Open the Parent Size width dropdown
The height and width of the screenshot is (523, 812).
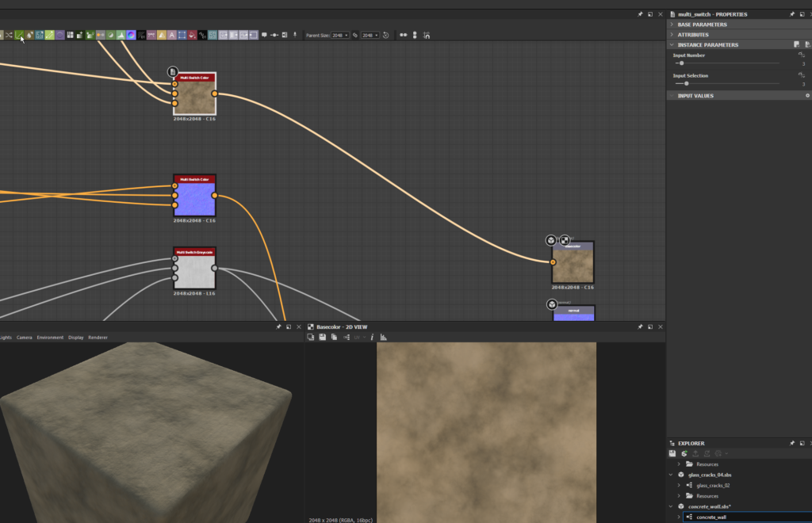(x=340, y=35)
